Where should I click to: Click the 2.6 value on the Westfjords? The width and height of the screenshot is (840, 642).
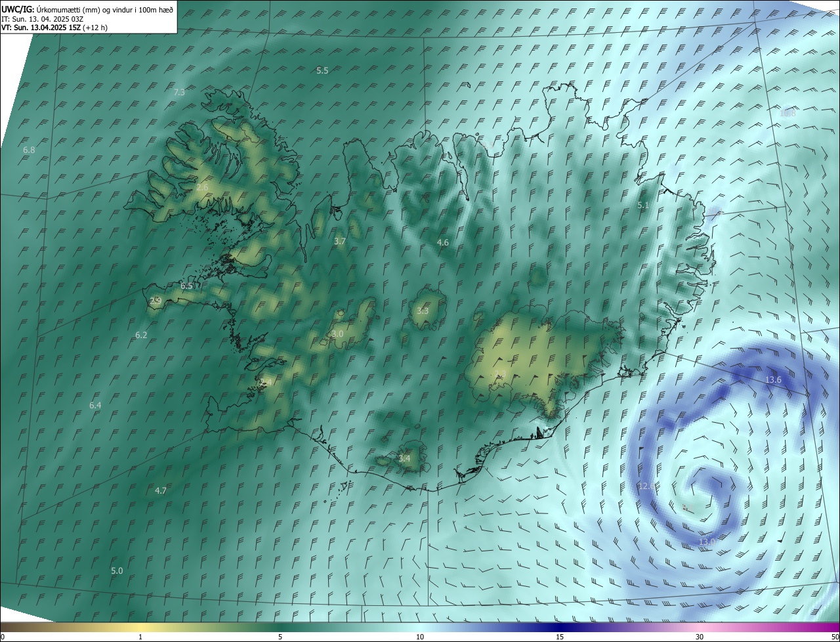202,188
